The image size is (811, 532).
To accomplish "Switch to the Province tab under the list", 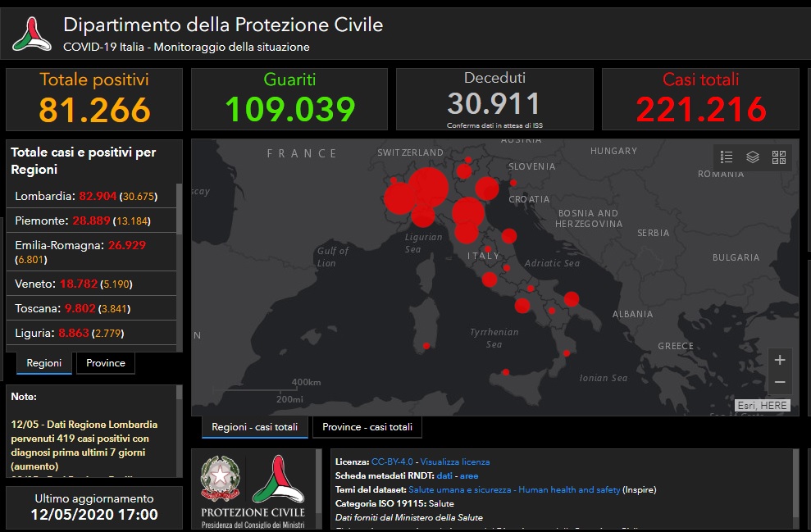I will tap(106, 363).
